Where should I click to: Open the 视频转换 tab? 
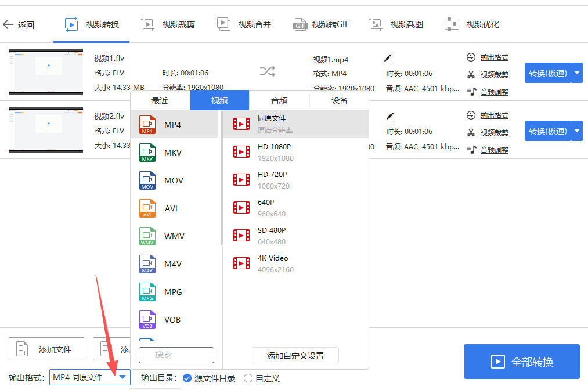[92, 25]
